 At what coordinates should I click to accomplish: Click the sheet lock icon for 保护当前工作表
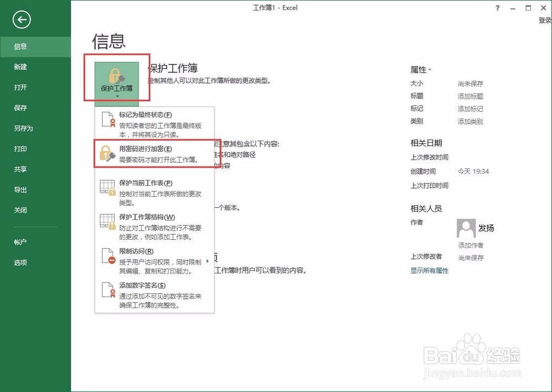(x=108, y=188)
